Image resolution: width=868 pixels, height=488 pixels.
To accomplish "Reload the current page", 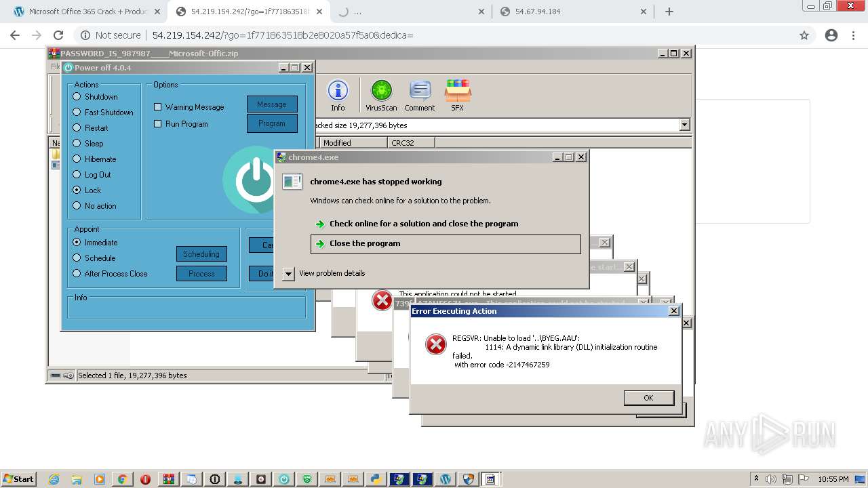I will pos(58,35).
